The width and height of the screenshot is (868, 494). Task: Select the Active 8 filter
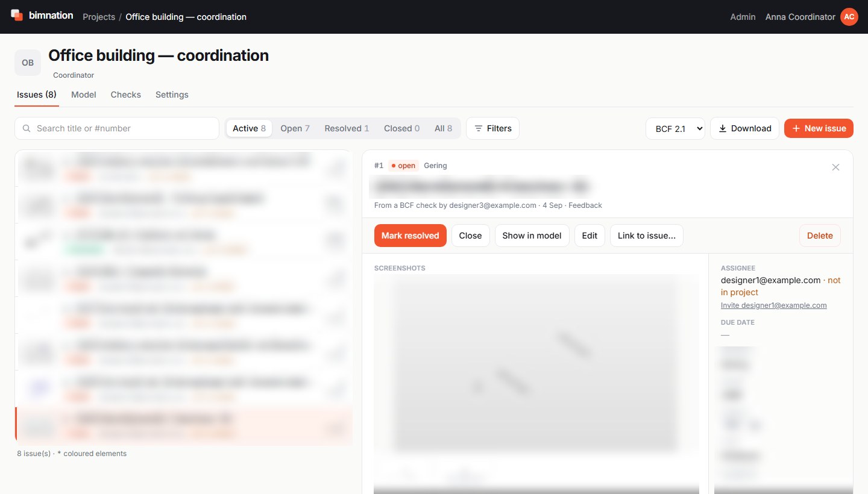249,128
